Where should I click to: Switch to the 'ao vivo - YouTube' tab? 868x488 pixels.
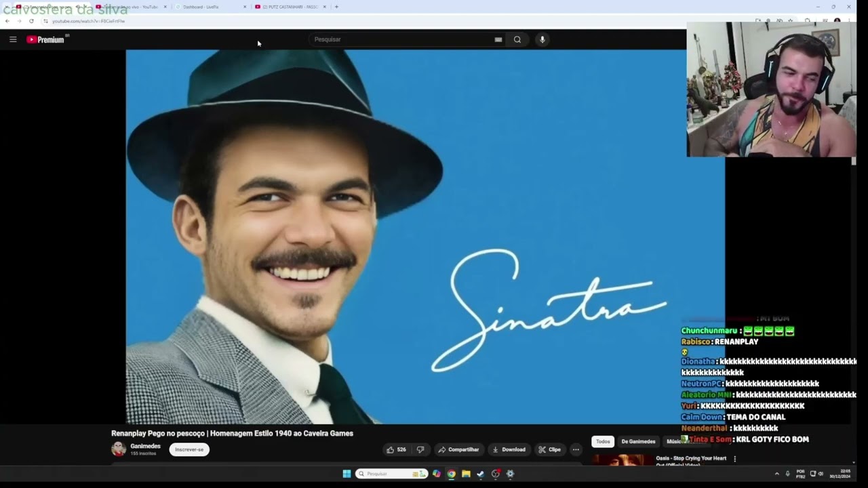click(129, 7)
